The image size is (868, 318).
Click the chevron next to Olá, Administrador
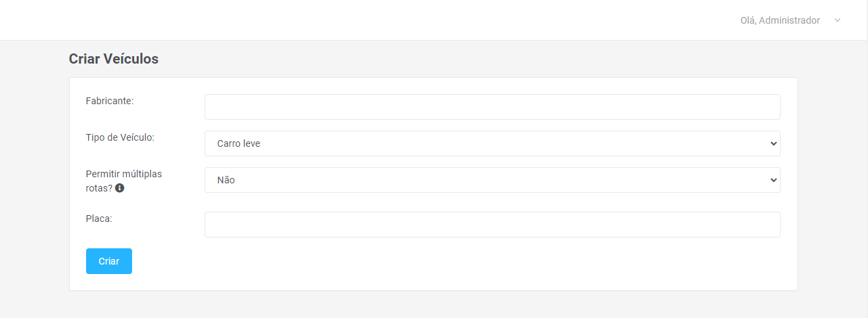838,20
